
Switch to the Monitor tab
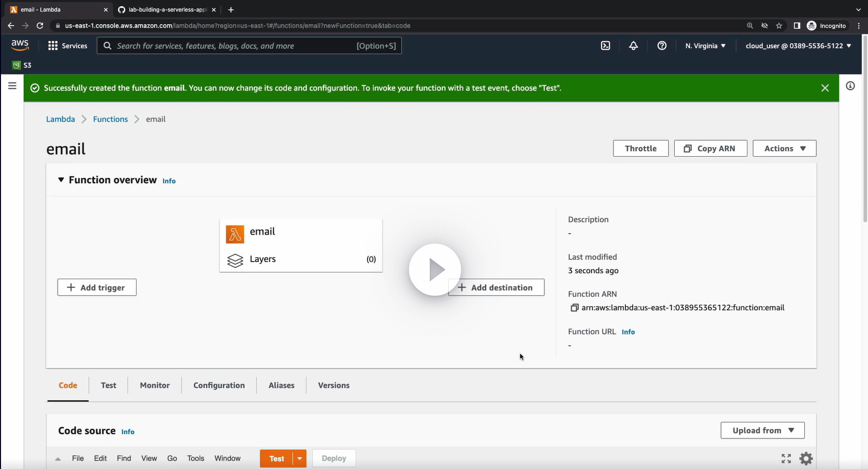(x=155, y=386)
